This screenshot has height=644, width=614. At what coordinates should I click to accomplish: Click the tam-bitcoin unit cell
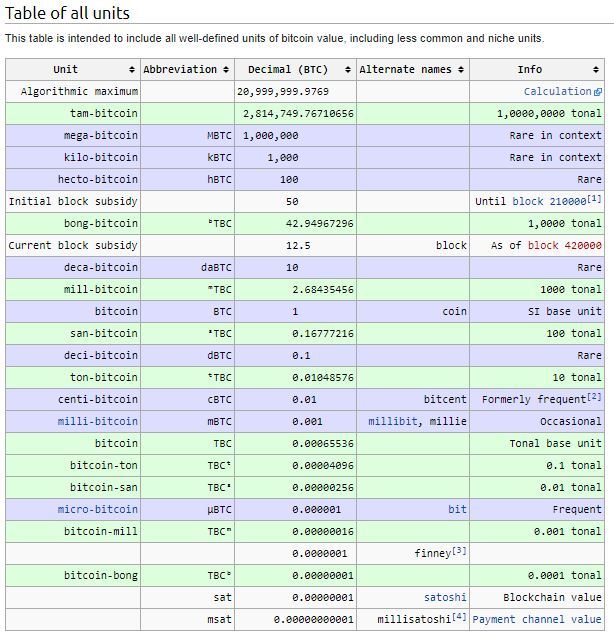(73, 113)
